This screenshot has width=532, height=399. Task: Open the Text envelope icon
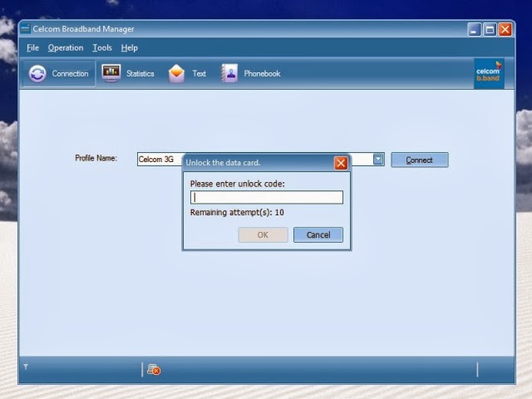tap(176, 73)
